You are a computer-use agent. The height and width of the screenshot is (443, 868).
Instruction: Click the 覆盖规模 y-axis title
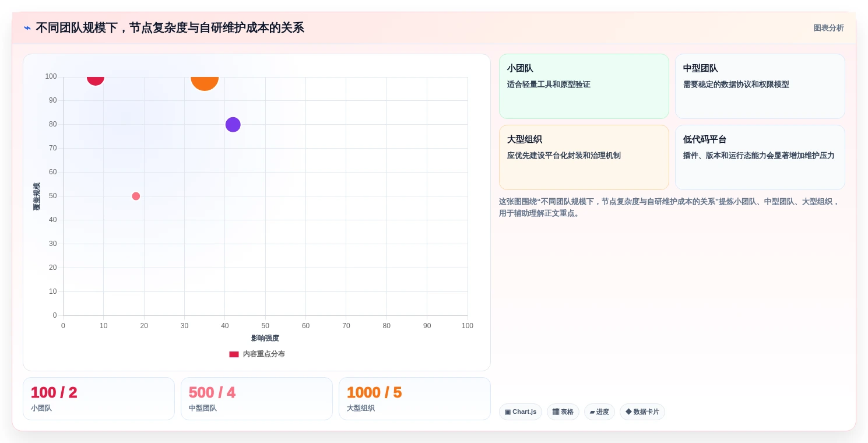pos(37,196)
